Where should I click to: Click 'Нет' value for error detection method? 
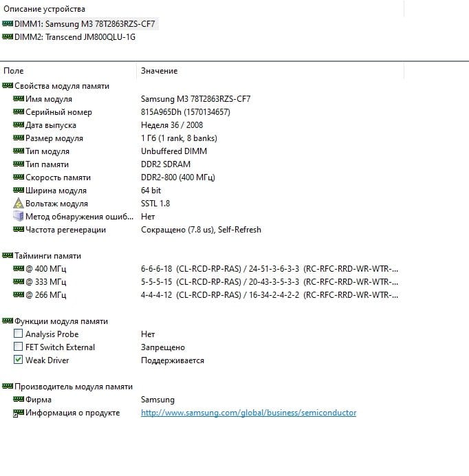coord(148,217)
